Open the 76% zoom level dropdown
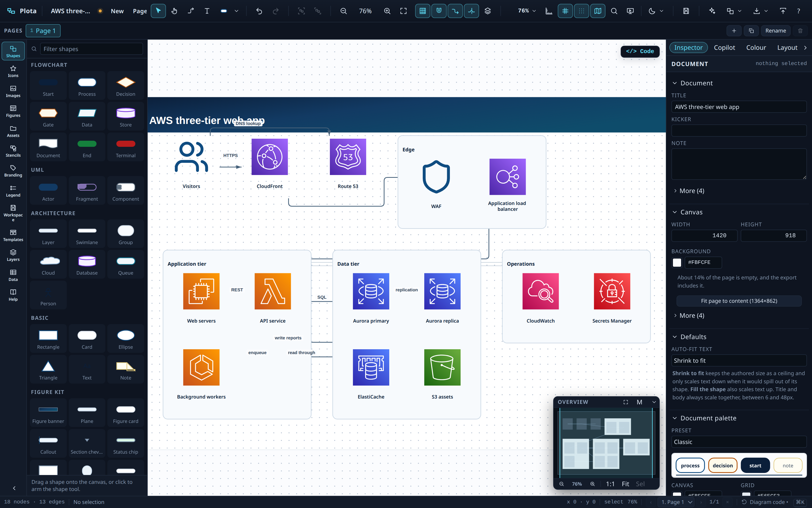812x508 pixels. [527, 11]
